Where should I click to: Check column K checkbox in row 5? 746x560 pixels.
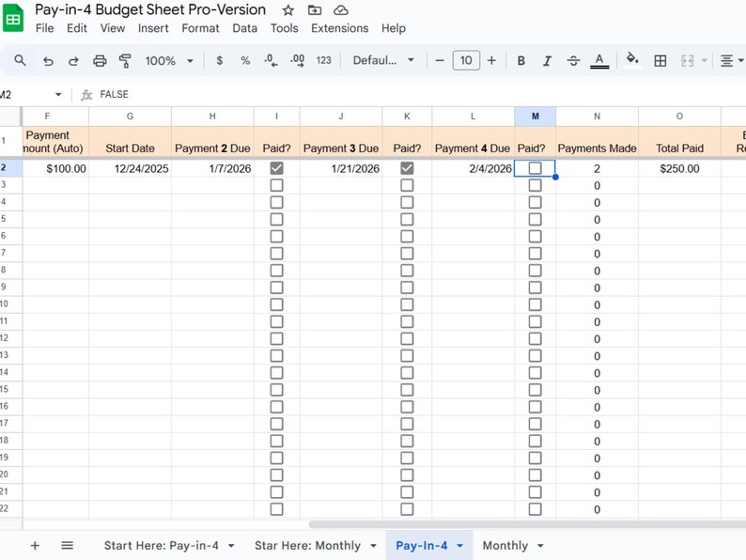[407, 219]
